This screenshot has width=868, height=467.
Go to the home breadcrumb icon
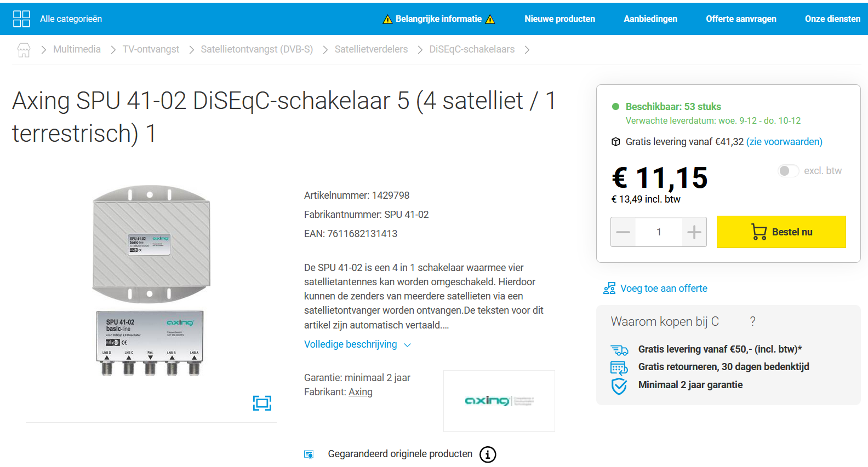(x=24, y=50)
